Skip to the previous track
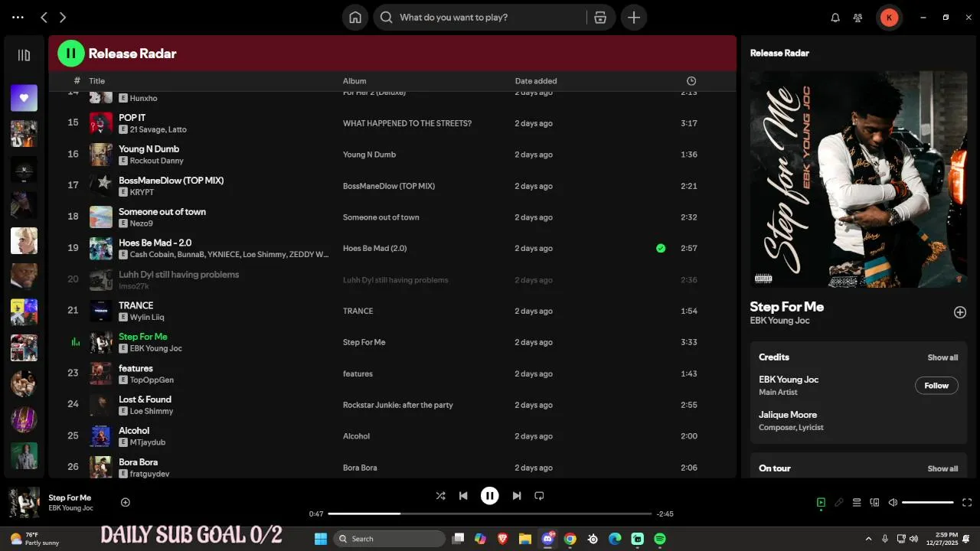The width and height of the screenshot is (980, 551). [463, 496]
